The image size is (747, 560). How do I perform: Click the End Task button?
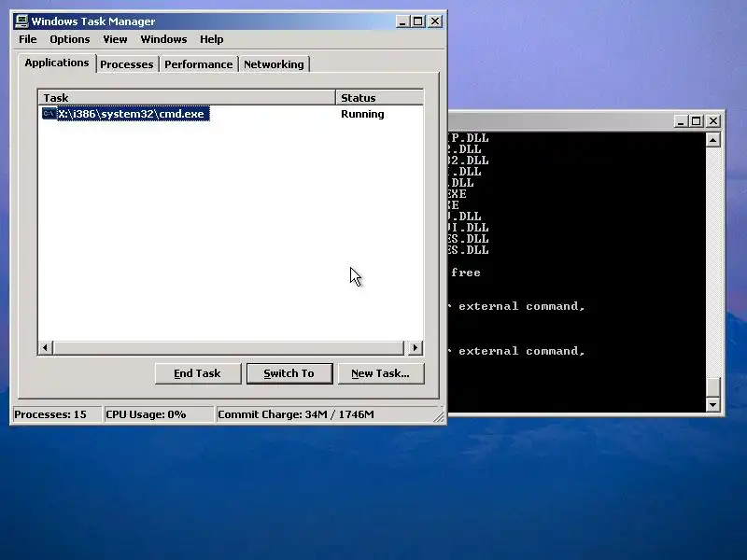198,373
